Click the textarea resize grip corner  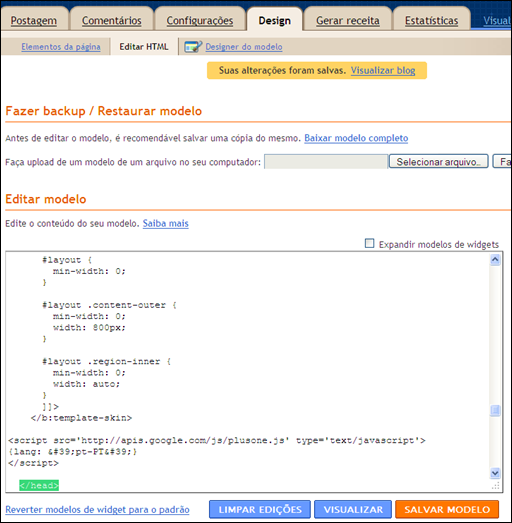pyautogui.click(x=496, y=486)
